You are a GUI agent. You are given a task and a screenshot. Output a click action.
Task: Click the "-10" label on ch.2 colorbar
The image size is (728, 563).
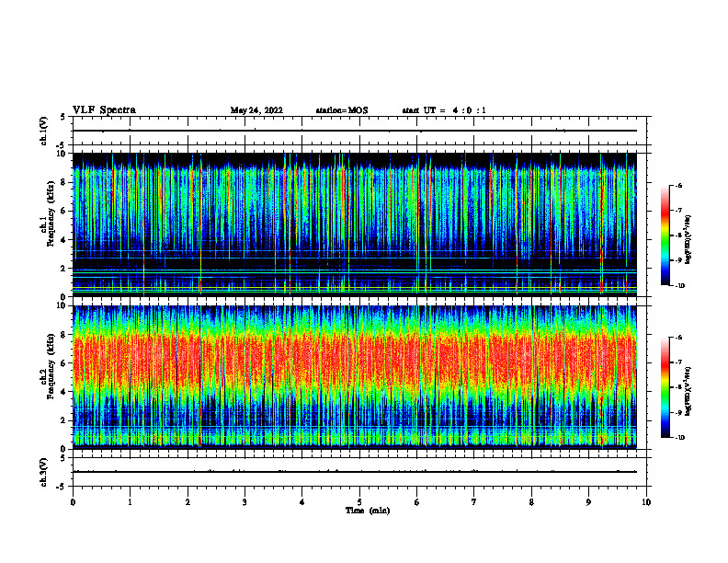[x=679, y=437]
